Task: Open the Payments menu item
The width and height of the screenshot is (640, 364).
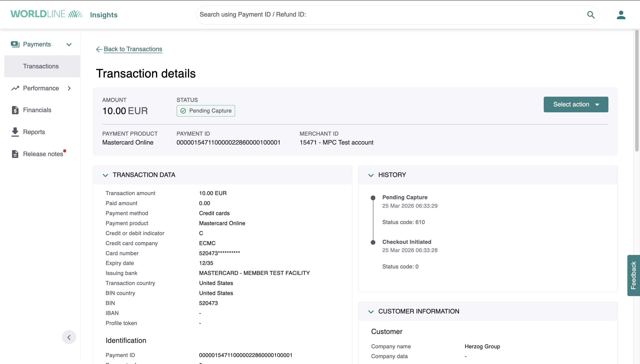Action: click(37, 44)
